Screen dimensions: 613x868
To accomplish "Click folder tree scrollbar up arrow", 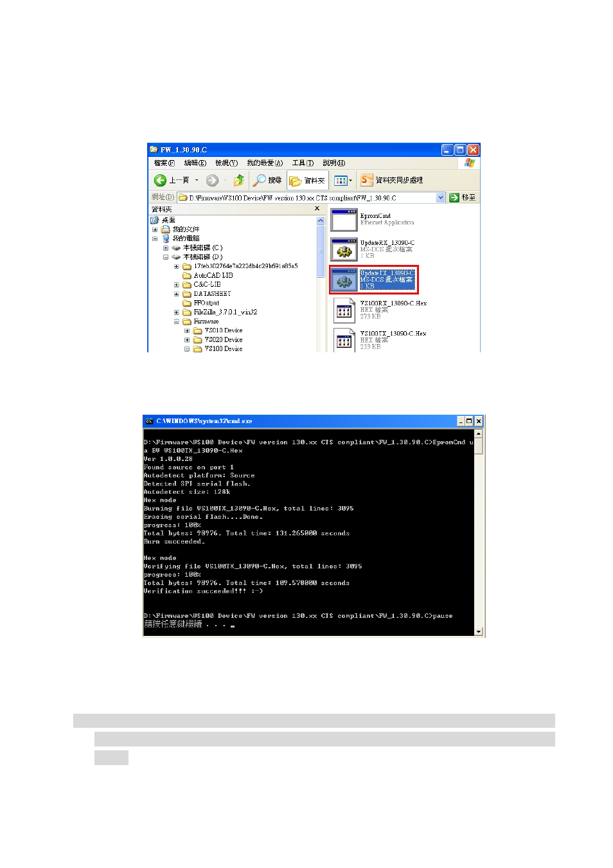I will [x=321, y=221].
